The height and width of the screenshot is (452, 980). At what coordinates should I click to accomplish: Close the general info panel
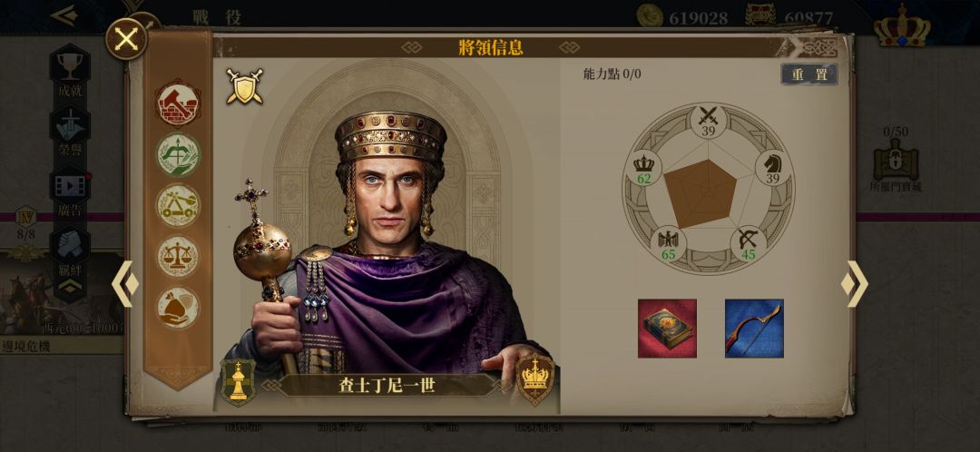tap(126, 39)
